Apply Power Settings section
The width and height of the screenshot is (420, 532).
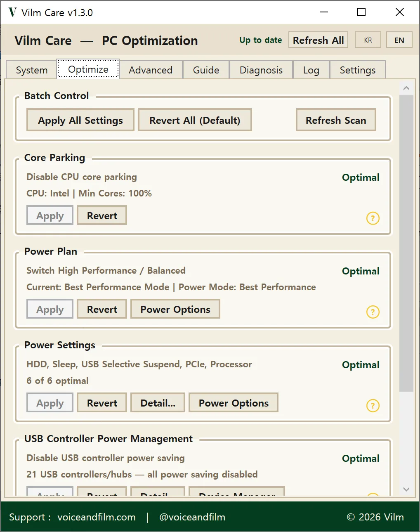click(50, 403)
